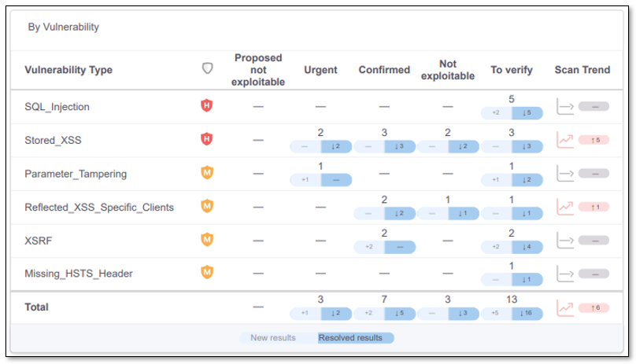
Task: Click the shield icon in the table header
Action: [x=207, y=69]
